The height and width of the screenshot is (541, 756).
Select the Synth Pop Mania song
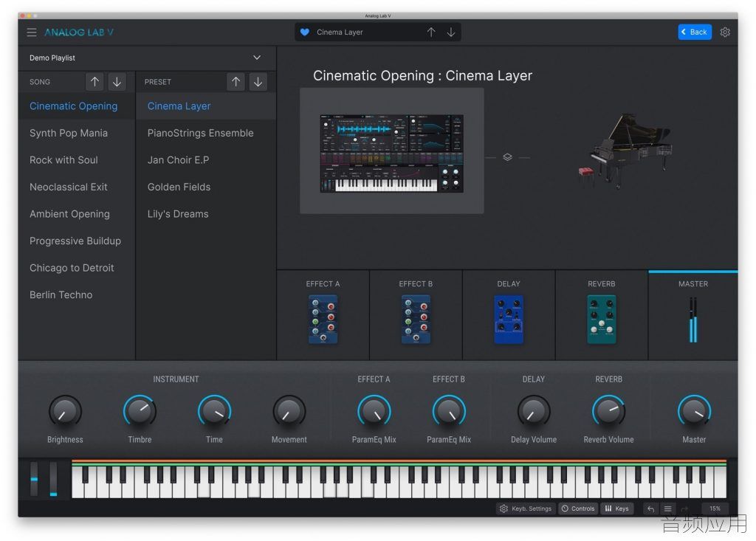[77, 133]
